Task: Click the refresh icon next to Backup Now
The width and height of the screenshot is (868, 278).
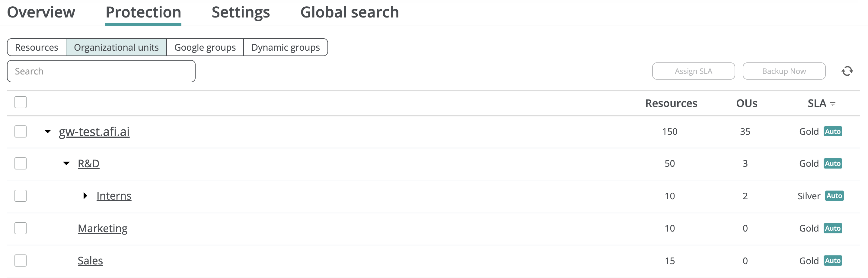Action: [x=847, y=71]
